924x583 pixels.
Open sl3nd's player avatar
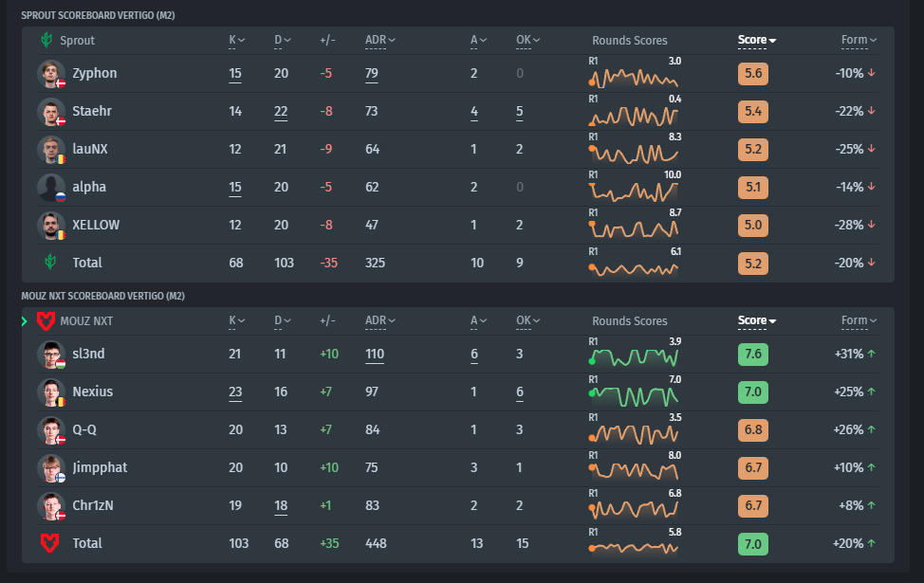pos(51,355)
